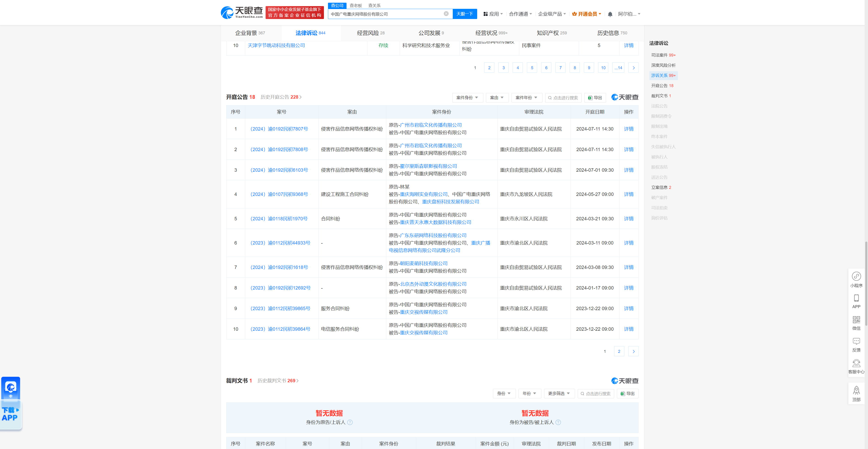Click 点击进行搜索 in court announcements

tap(563, 98)
